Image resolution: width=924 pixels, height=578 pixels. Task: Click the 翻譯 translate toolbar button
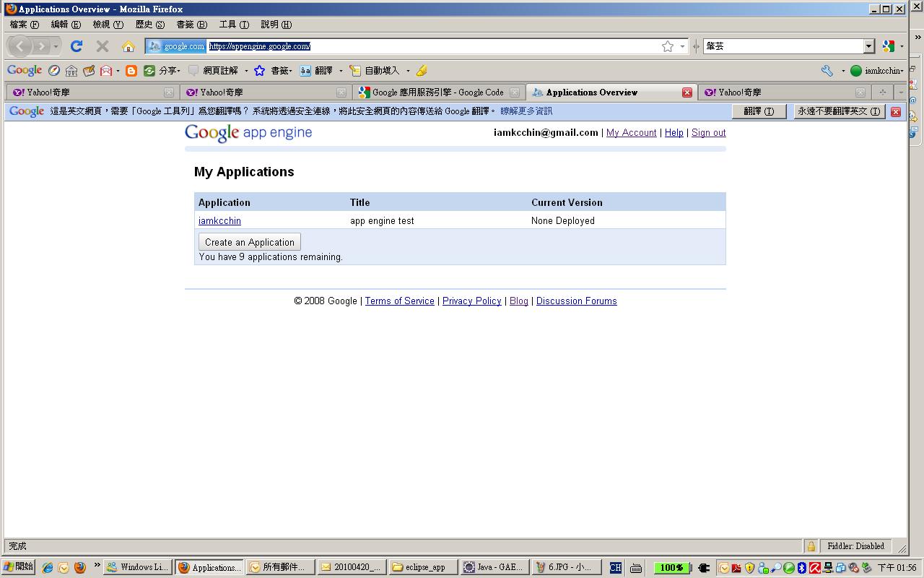tap(316, 70)
